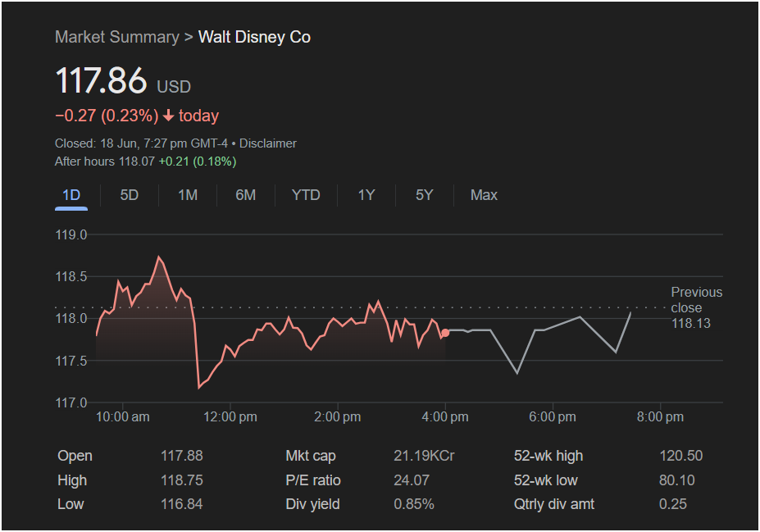Click the Open value 117.88
This screenshot has width=760, height=532.
pyautogui.click(x=182, y=456)
